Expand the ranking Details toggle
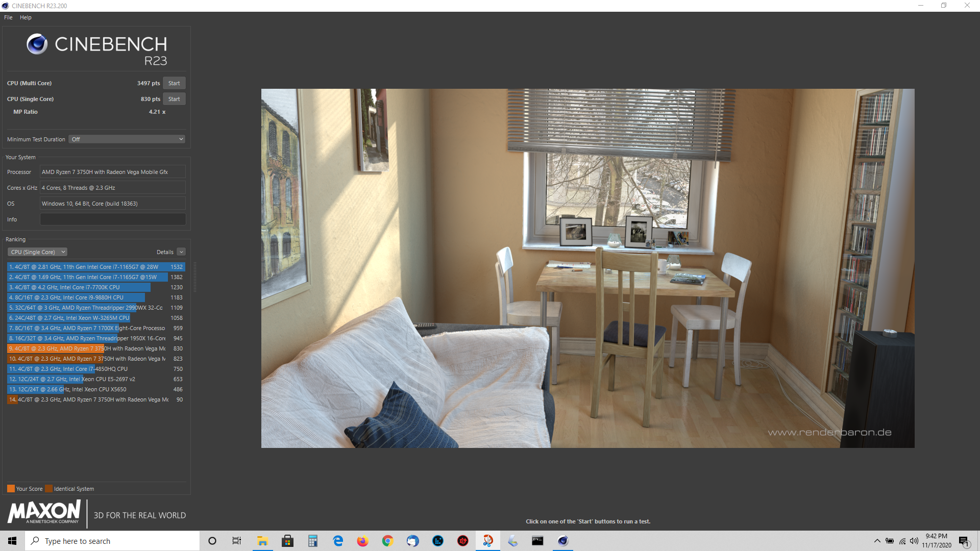Screen dimensions: 980x551 pyautogui.click(x=181, y=252)
